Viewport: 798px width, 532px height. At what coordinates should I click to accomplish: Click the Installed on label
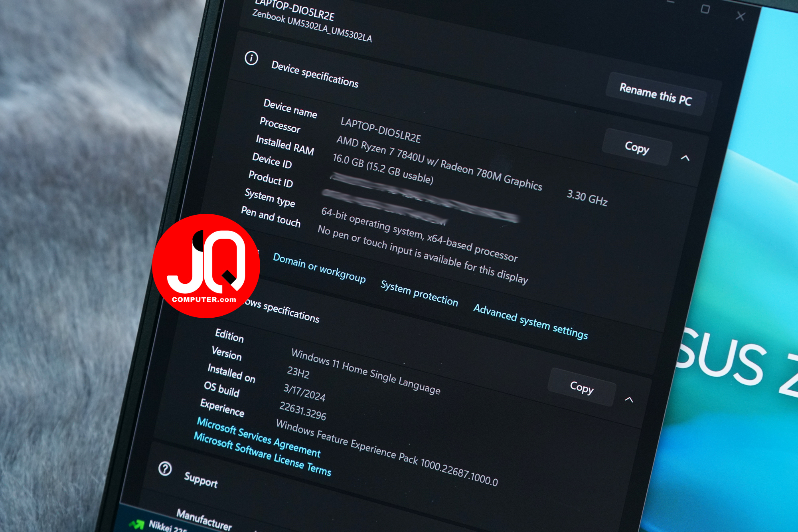click(231, 374)
